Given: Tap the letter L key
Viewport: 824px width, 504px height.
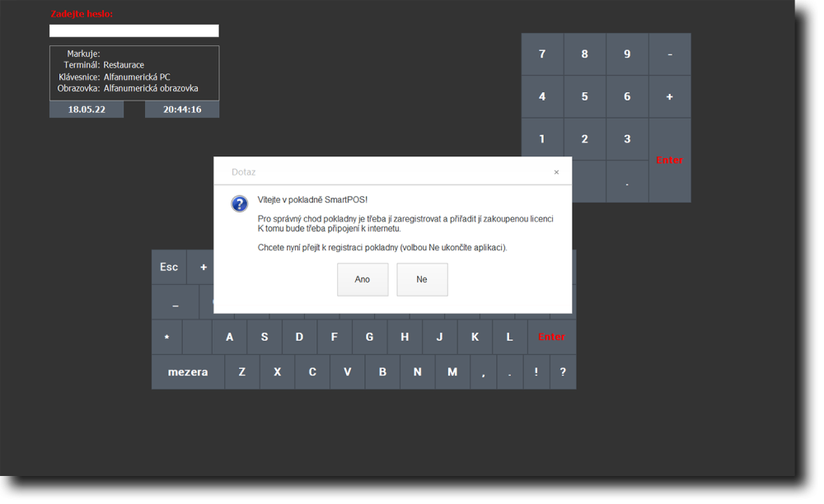Looking at the screenshot, I should click(x=509, y=337).
